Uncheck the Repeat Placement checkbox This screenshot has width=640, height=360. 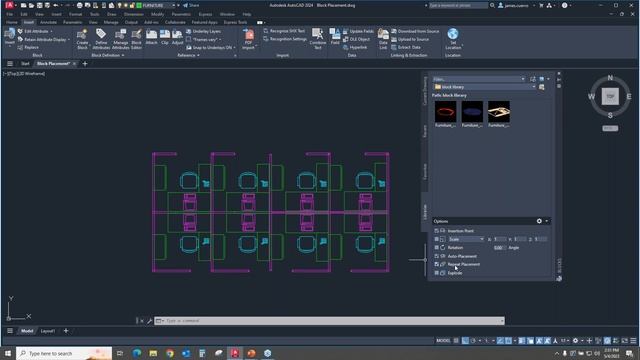click(x=436, y=264)
